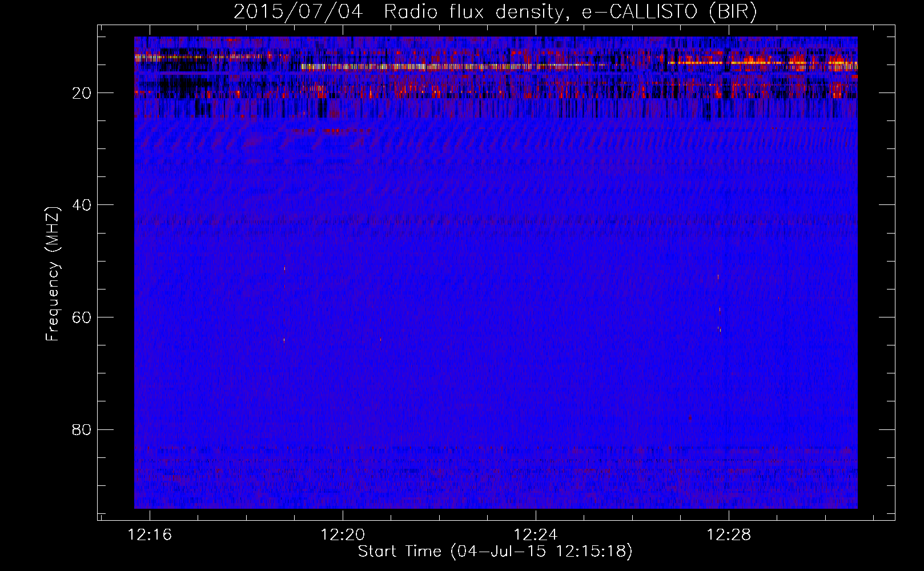Click the 12:28 time tick label

729,535
